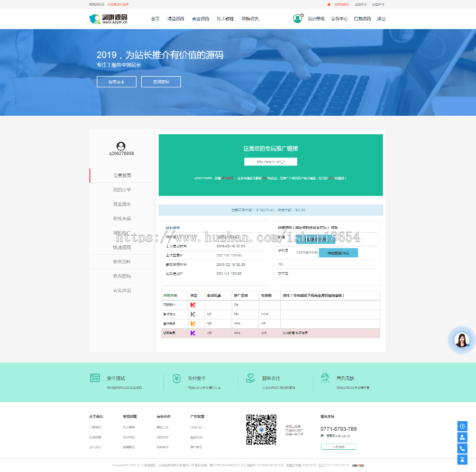Click 修改 link beside 详细资料
The width and height of the screenshot is (476, 472).
click(x=334, y=227)
